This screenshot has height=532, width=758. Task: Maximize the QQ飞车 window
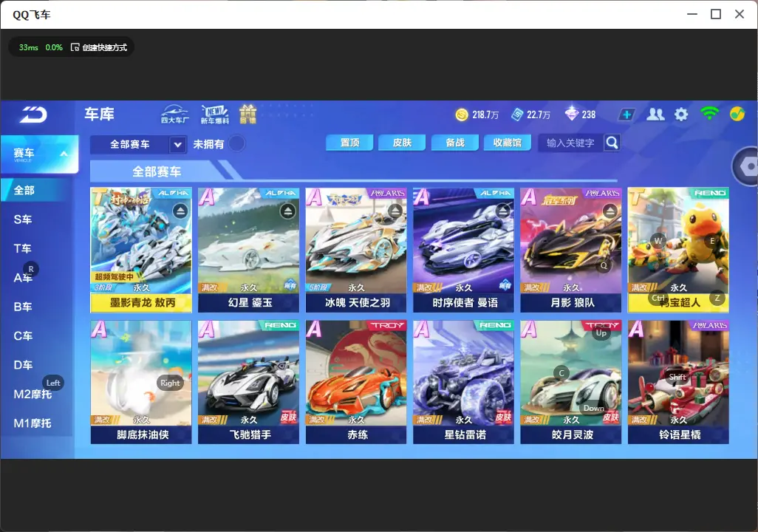tap(716, 14)
